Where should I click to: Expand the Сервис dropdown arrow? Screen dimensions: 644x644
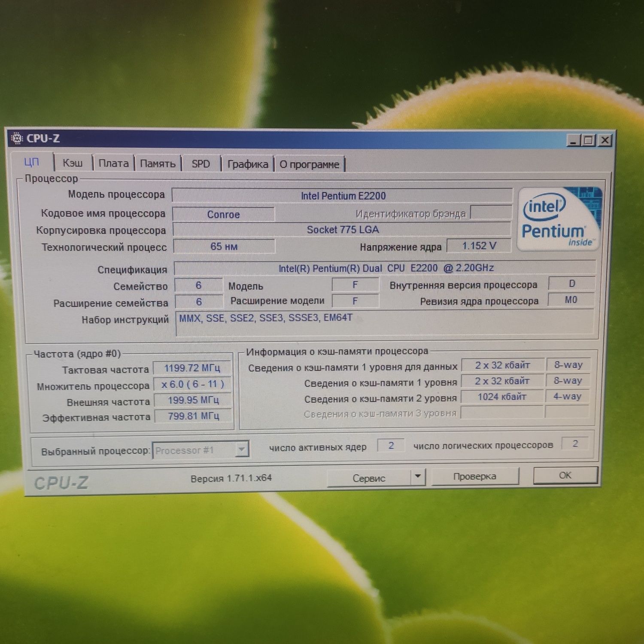coord(418,477)
